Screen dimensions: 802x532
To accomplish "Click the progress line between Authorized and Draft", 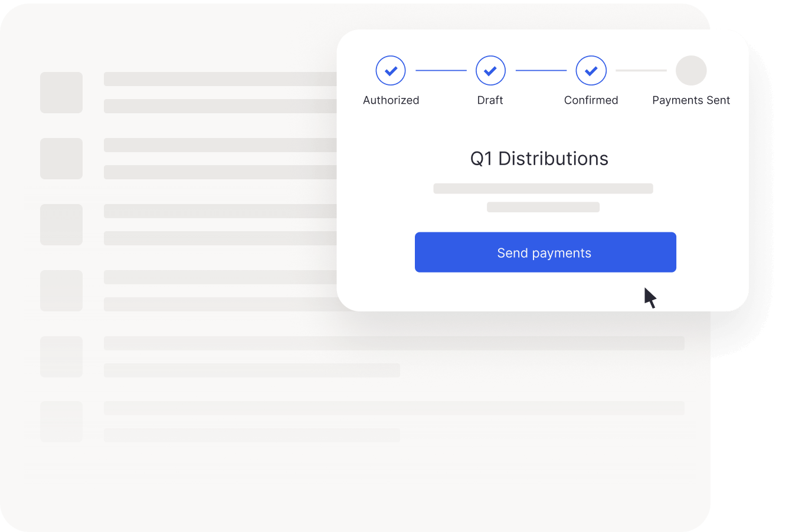I will 441,71.
